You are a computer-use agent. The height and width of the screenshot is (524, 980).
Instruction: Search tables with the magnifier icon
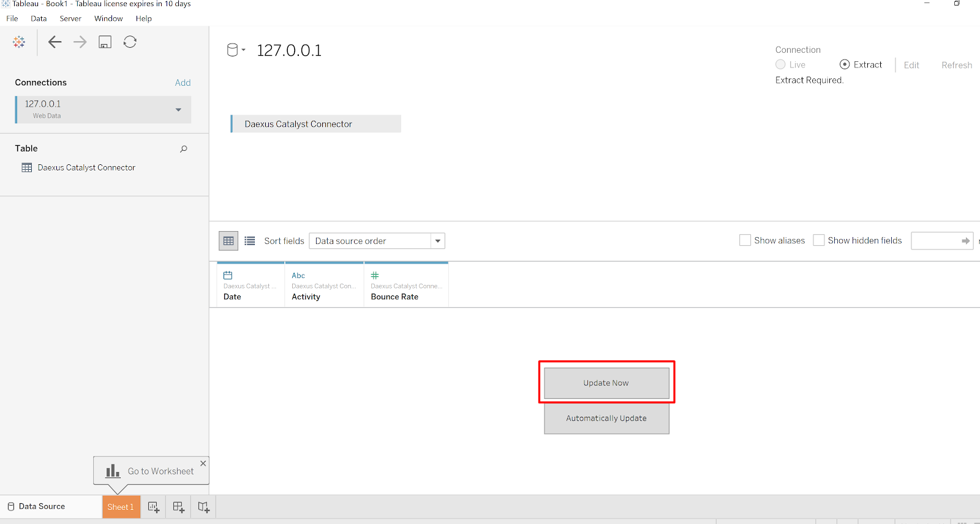click(x=183, y=149)
